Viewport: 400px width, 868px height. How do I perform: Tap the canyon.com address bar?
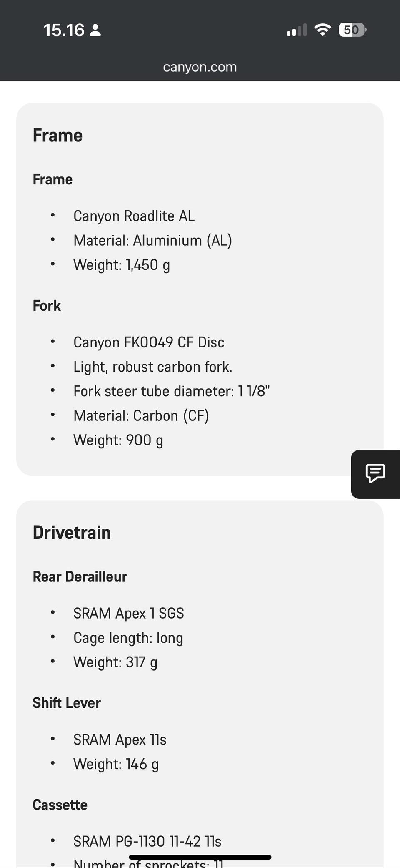pyautogui.click(x=200, y=67)
